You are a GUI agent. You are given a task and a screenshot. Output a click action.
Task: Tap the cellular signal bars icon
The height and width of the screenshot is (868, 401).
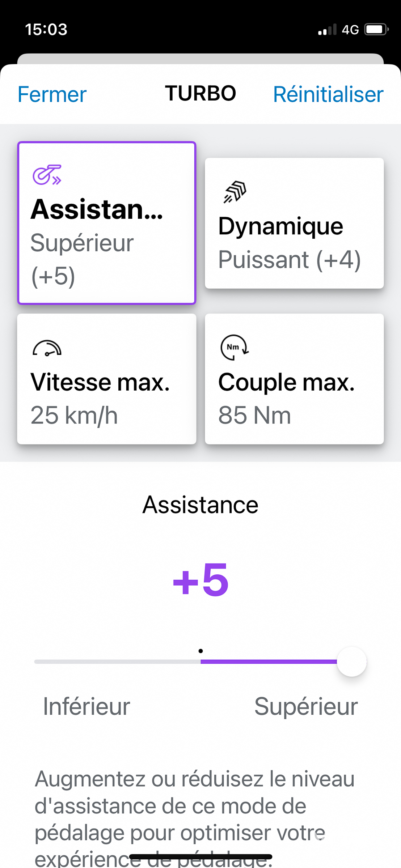[327, 30]
